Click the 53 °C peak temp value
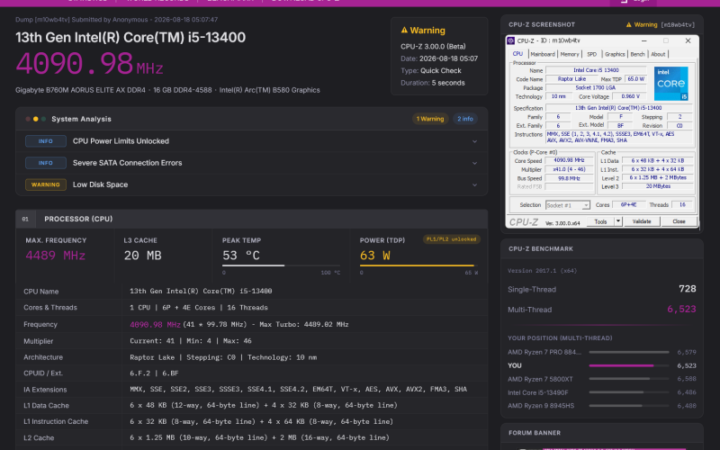This screenshot has height=450, width=720. pyautogui.click(x=241, y=256)
